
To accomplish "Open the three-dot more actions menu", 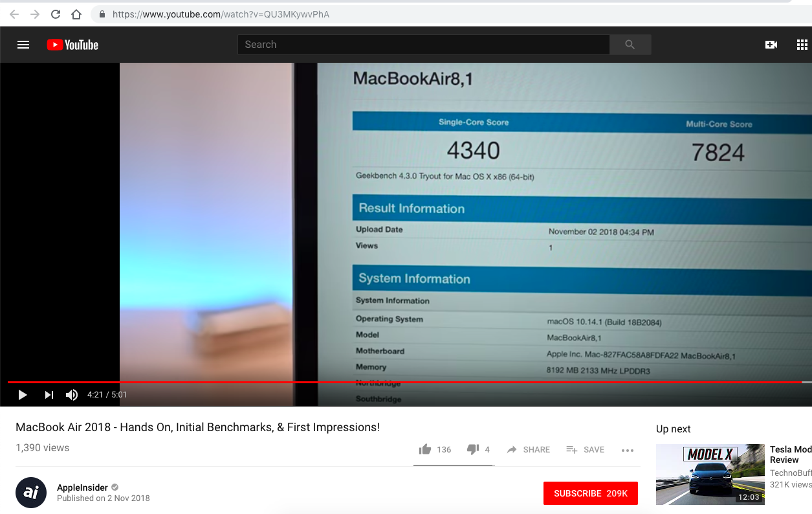I will coord(627,450).
